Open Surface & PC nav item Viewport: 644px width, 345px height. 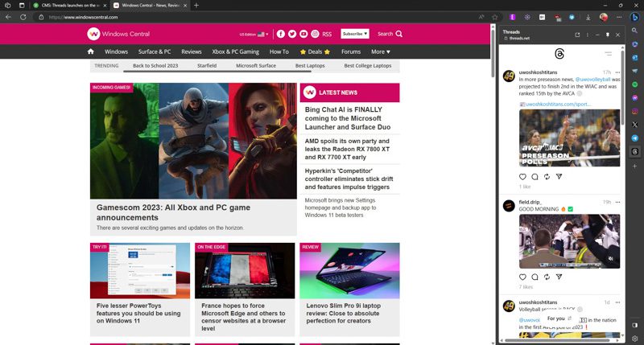click(x=155, y=51)
